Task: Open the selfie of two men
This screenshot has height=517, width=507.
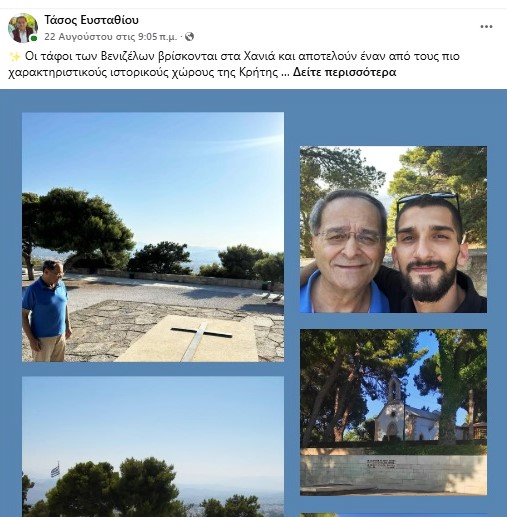Action: pyautogui.click(x=393, y=229)
